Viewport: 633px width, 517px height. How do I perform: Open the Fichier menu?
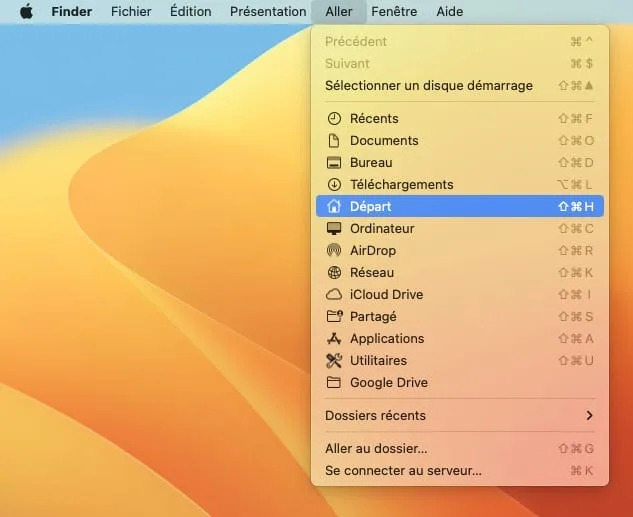[131, 12]
